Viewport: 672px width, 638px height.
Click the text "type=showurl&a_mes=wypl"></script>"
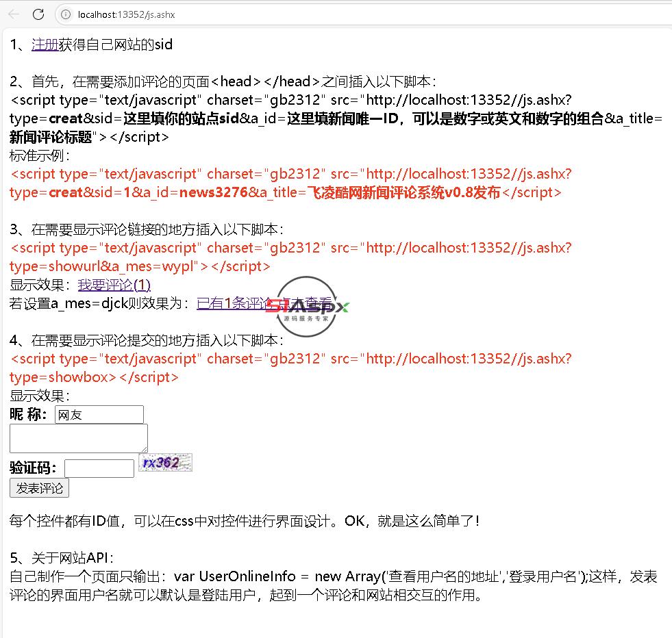click(140, 266)
